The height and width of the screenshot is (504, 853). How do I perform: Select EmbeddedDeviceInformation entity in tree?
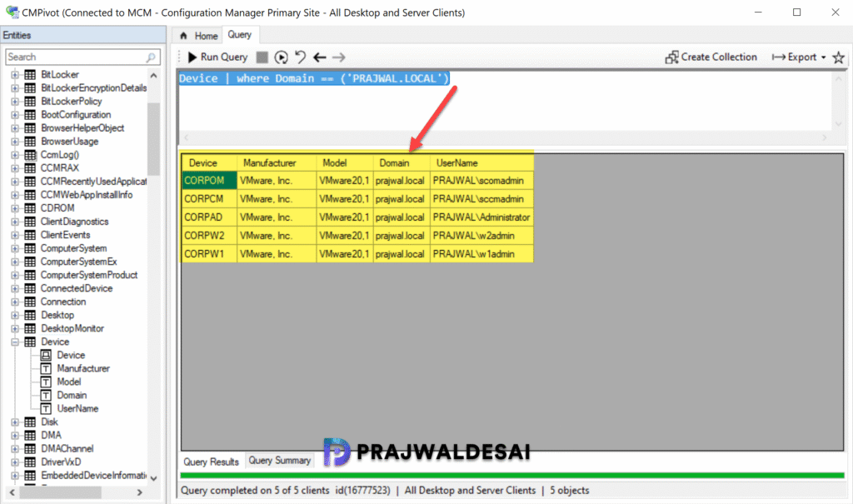93,476
